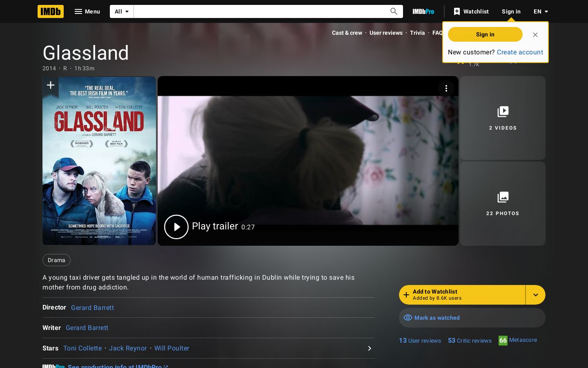Click the 2014 release year link

click(49, 68)
